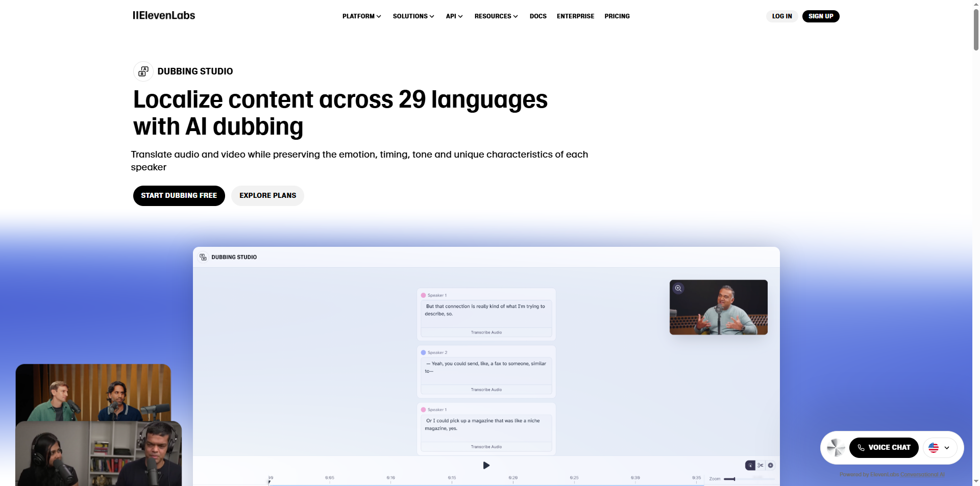The width and height of the screenshot is (980, 486).
Task: Open the Powered by ElevenLabs Conversational AI link
Action: point(891,474)
